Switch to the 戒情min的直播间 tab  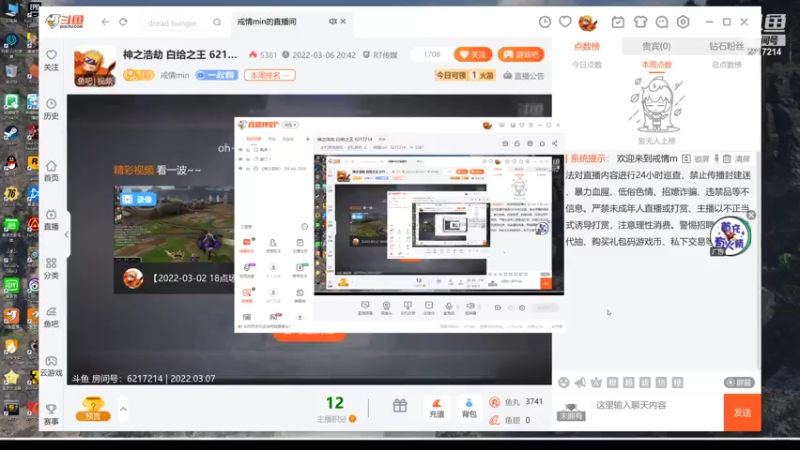tap(266, 21)
